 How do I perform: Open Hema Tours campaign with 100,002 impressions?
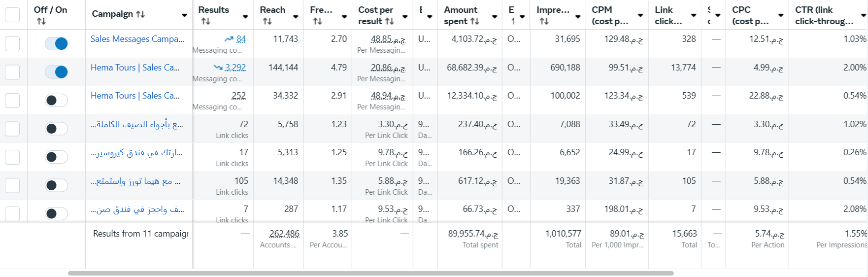(135, 96)
